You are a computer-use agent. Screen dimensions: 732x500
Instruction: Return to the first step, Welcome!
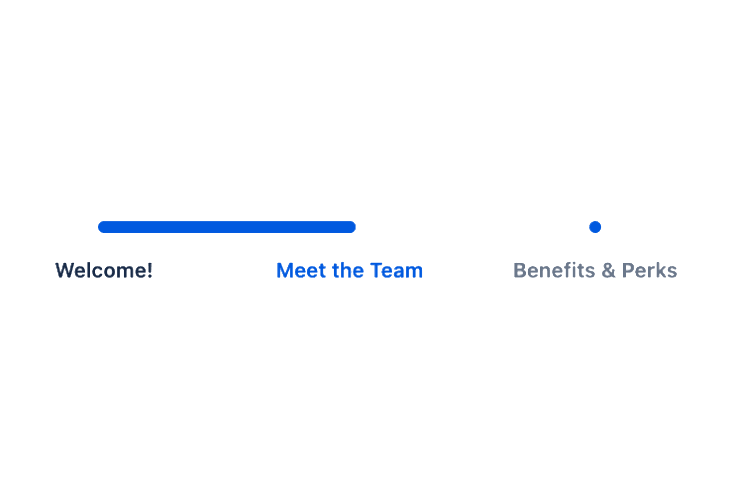(104, 270)
